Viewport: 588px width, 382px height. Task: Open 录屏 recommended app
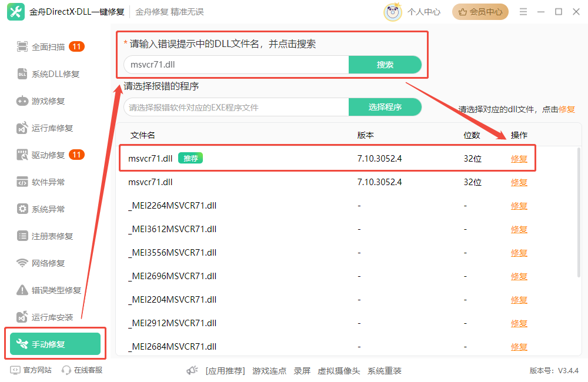tap(302, 371)
